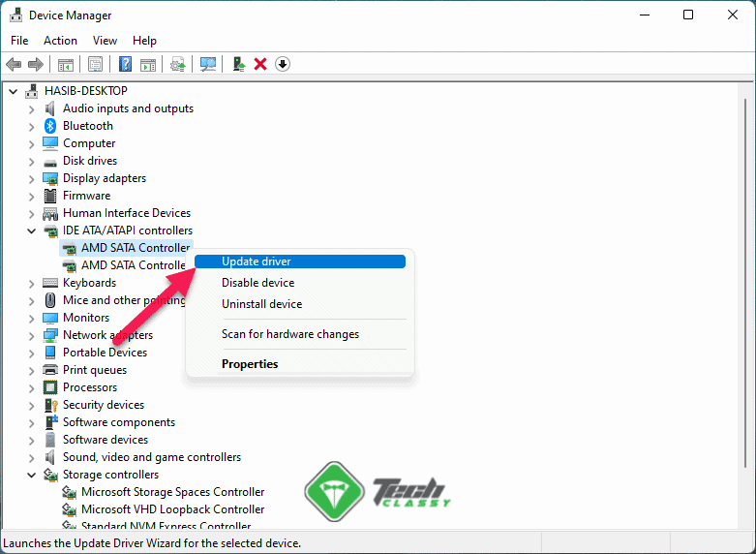Expand the Display adapters category
Viewport: 756px width, 554px height.
pyautogui.click(x=31, y=179)
